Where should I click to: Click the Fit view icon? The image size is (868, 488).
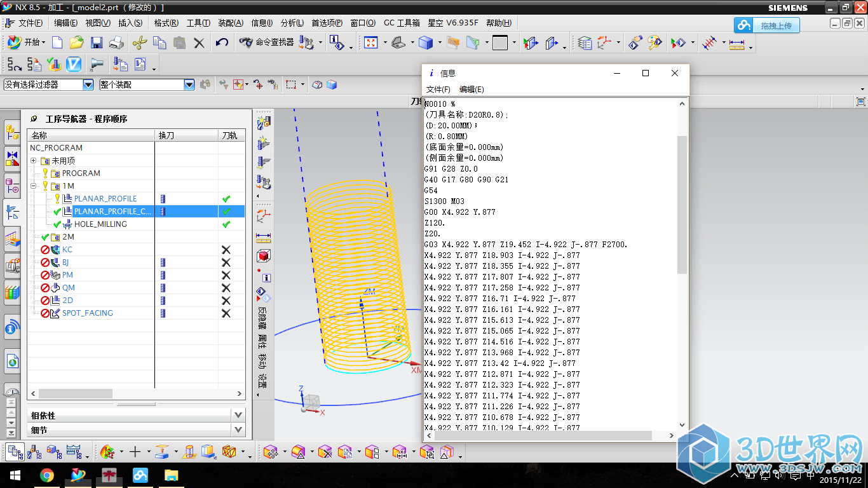371,43
